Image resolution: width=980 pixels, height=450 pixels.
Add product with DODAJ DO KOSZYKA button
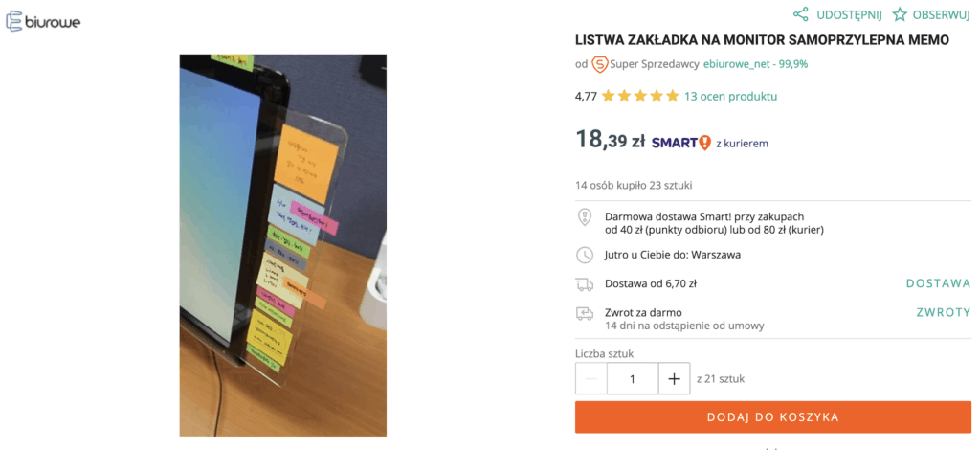(x=773, y=416)
